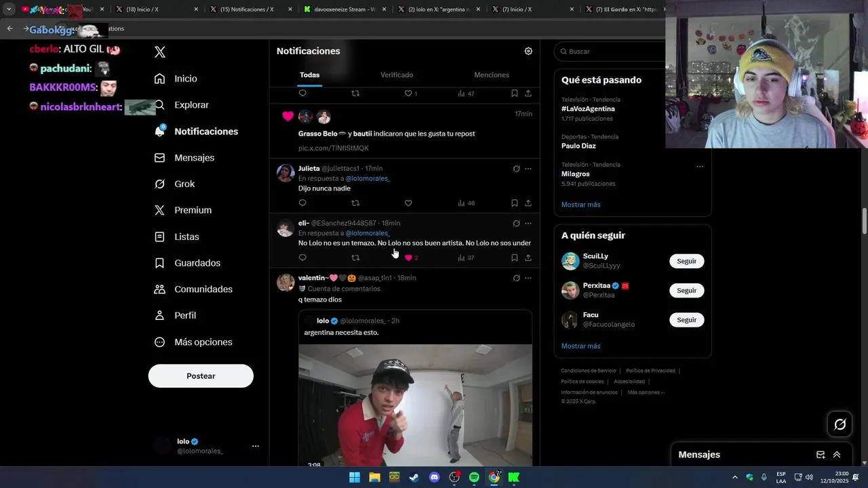This screenshot has height=488, width=868.
Task: Open the #LaVozArgentina trend
Action: [x=588, y=109]
